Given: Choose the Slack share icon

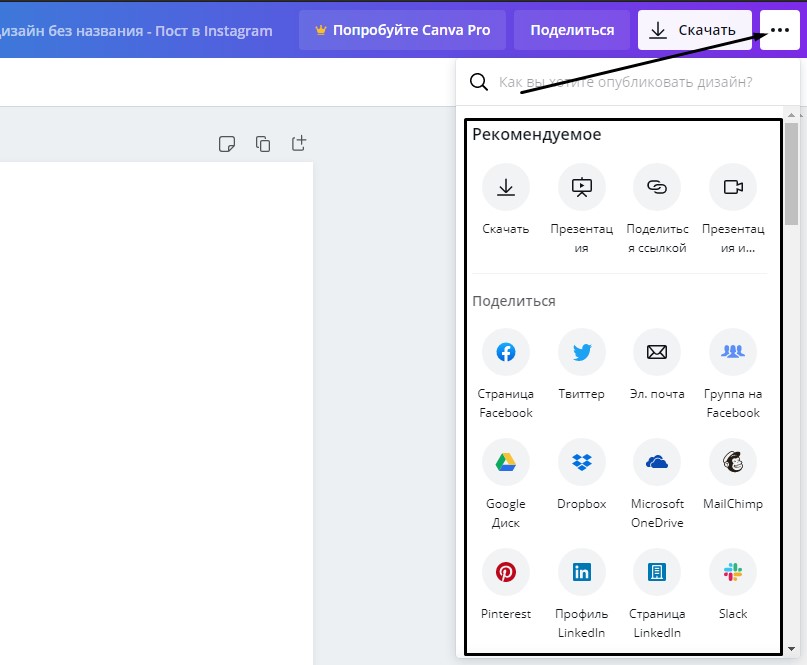Looking at the screenshot, I should coord(733,572).
